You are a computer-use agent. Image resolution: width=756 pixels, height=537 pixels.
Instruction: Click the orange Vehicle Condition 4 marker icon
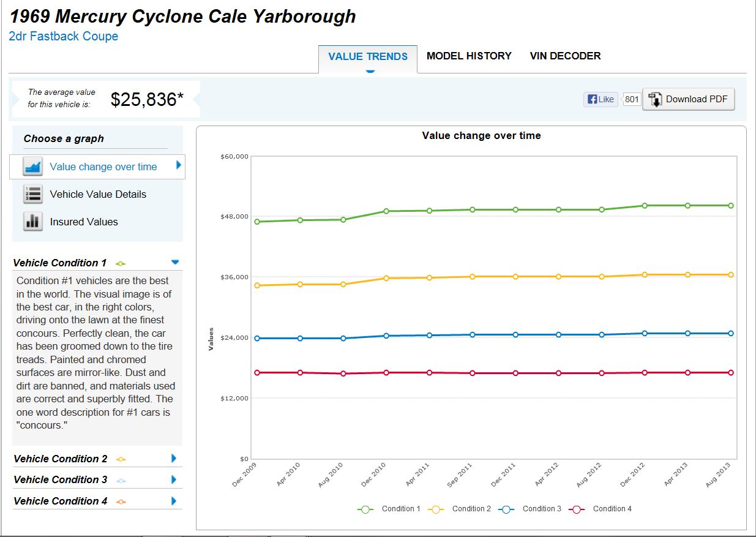(121, 501)
